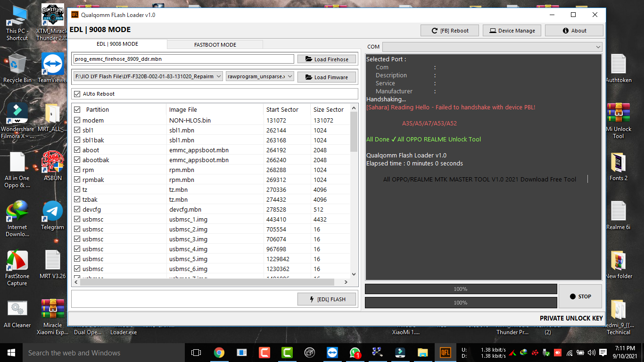The width and height of the screenshot is (644, 362).
Task: Click PRIVATE UNLOCK KEY text
Action: coord(571,318)
